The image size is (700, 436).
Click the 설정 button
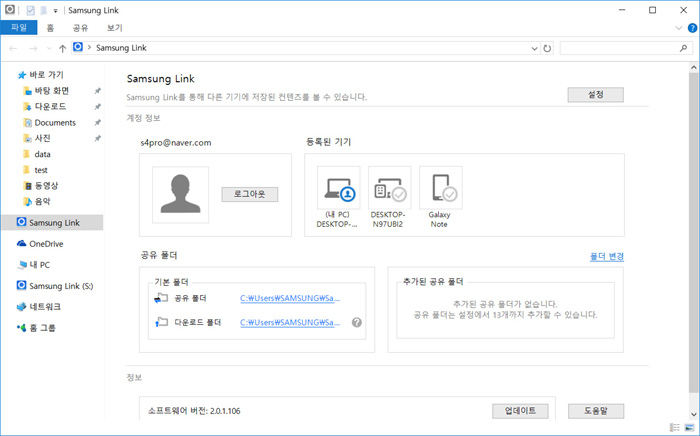(x=596, y=95)
